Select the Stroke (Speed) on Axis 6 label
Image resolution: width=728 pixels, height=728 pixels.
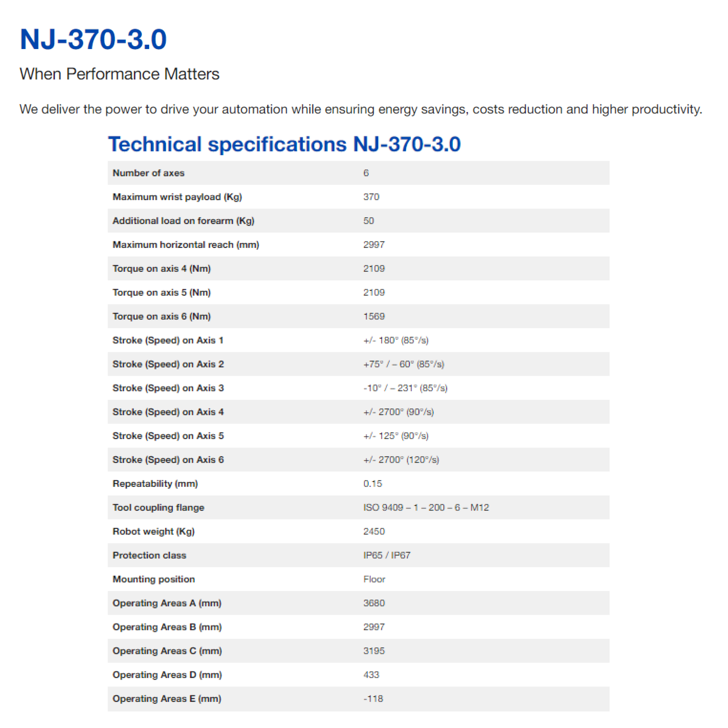168,460
